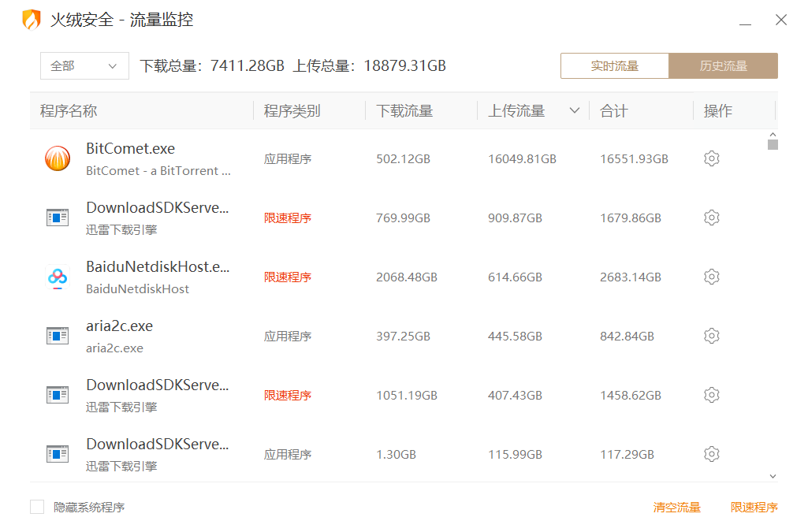Viewport: 808px width, 532px height.
Task: Click the 上传流量 sort arrow
Action: coord(575,111)
